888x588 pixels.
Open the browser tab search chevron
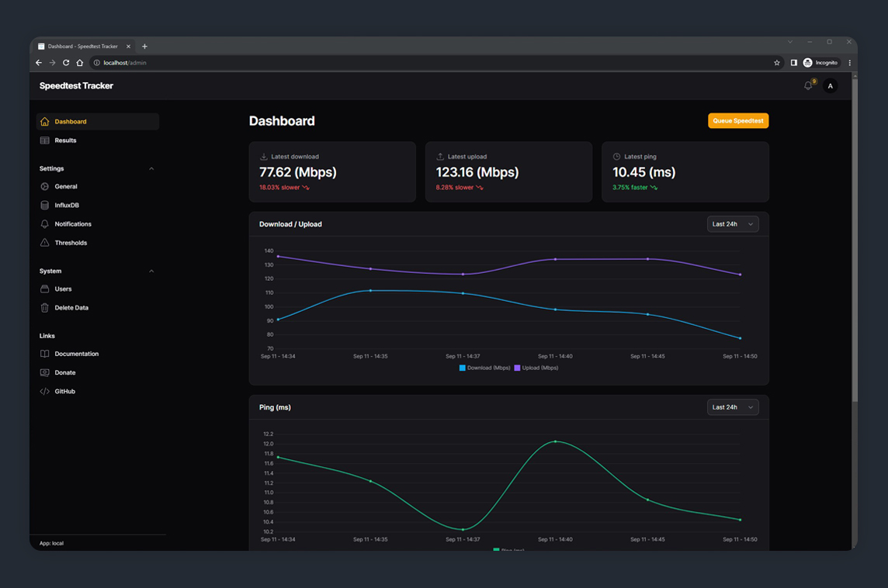790,42
